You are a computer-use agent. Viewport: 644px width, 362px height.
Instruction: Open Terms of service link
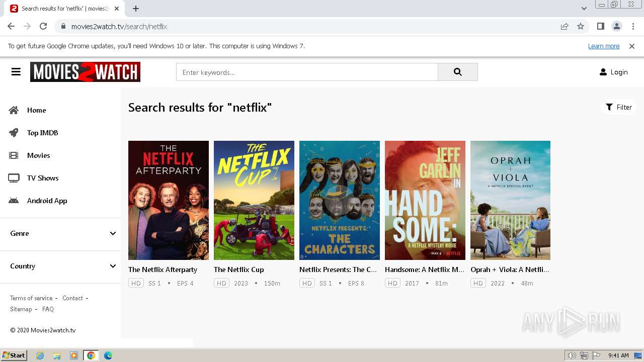click(x=31, y=298)
